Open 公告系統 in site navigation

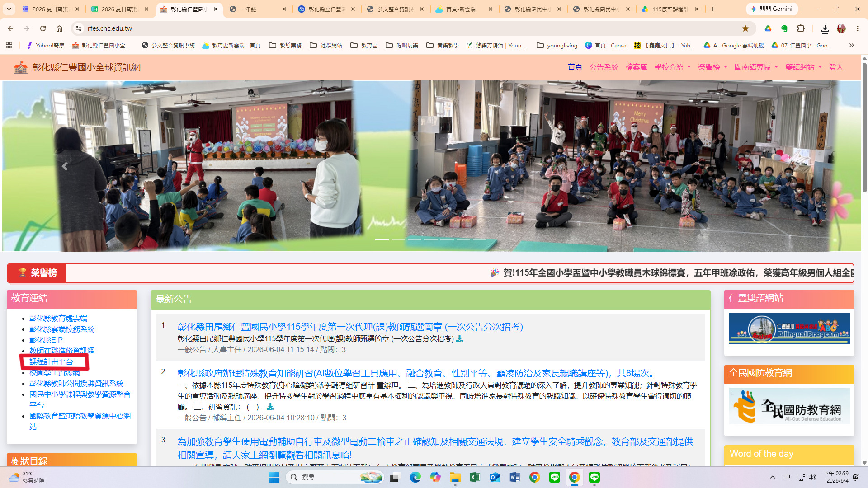click(x=604, y=67)
